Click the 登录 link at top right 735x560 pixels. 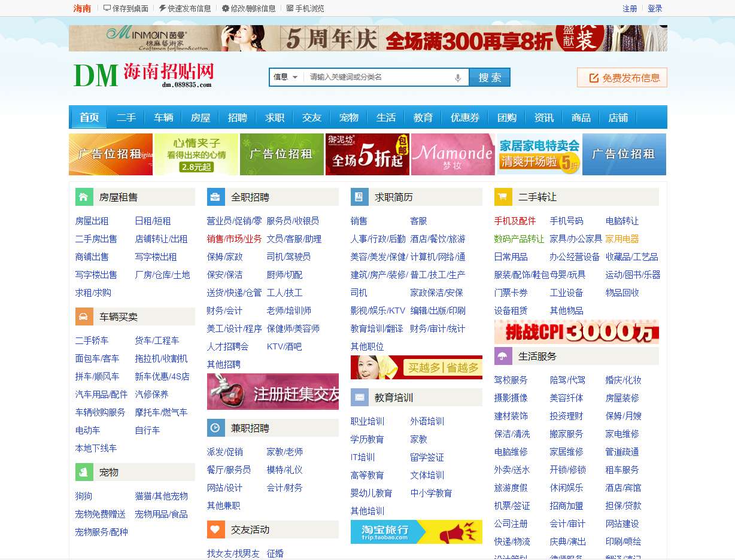point(655,8)
